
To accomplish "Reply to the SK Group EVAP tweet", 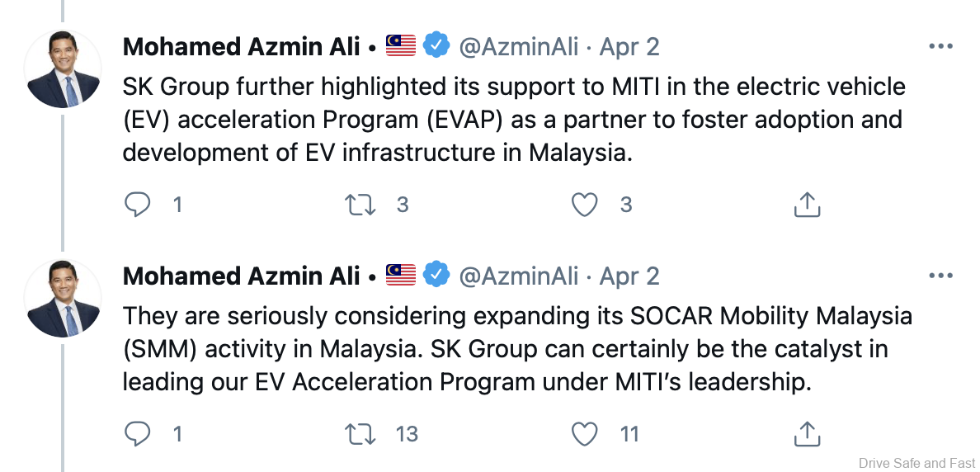I will point(136,204).
